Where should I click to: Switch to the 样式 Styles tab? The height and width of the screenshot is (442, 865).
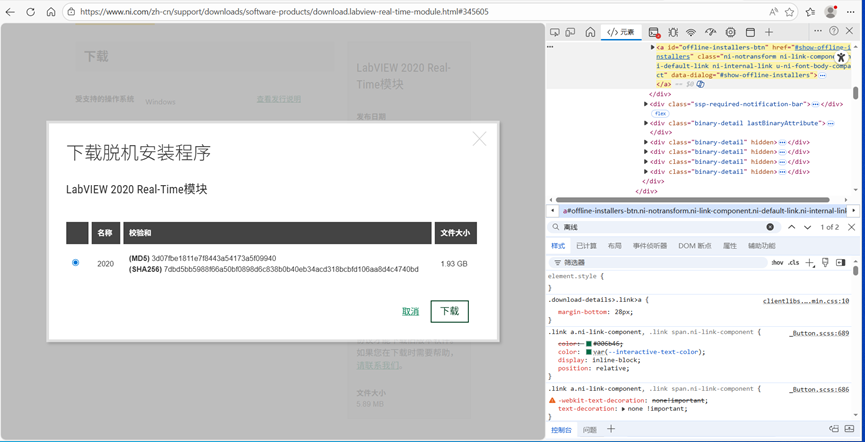(558, 246)
